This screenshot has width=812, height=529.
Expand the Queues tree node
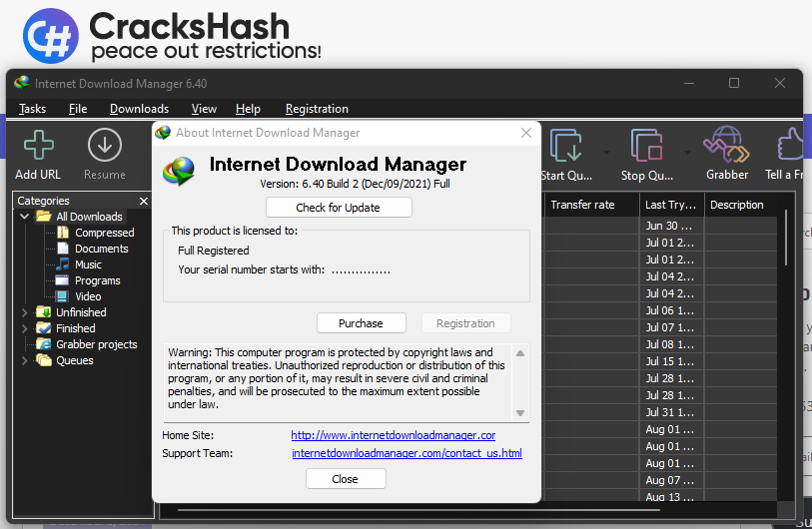pyautogui.click(x=24, y=360)
